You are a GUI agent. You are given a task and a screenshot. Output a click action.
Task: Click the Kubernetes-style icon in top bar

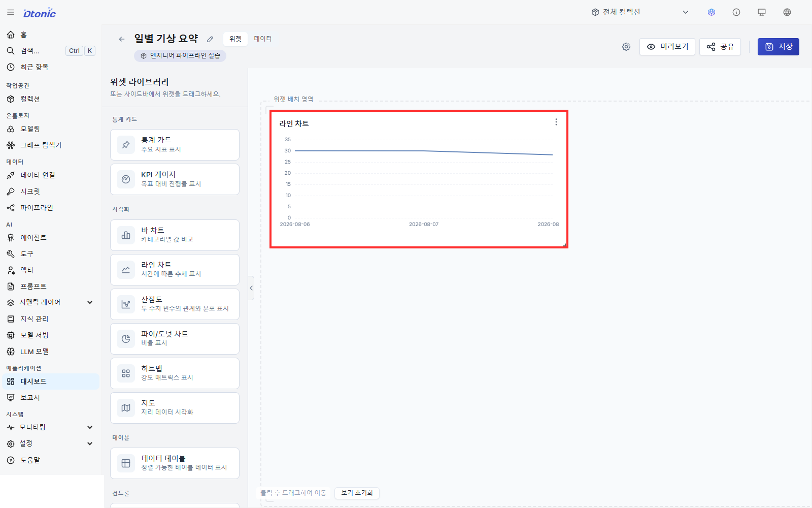point(712,12)
